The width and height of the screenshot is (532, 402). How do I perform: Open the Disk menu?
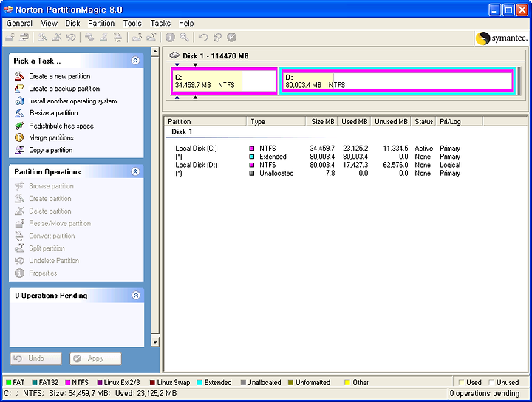coord(72,24)
